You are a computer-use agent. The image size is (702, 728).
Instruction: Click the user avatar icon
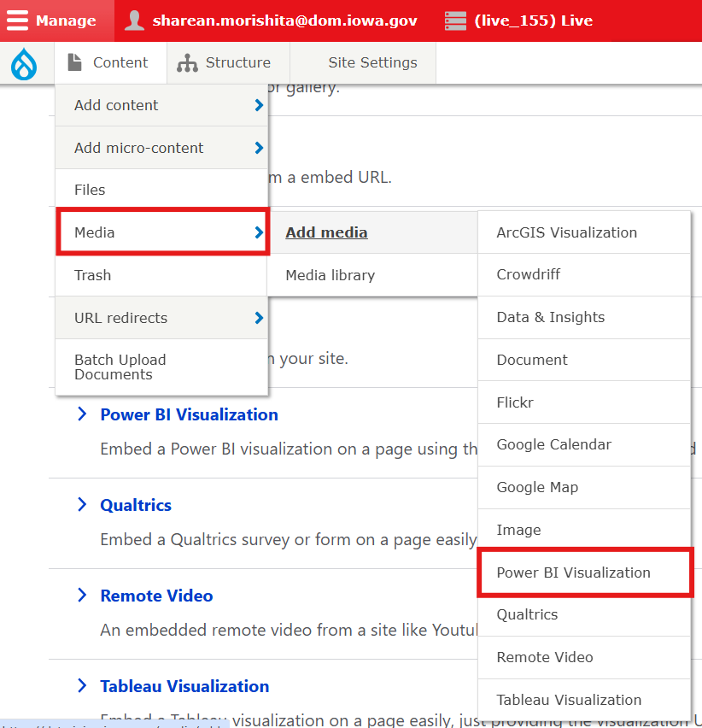[x=135, y=21]
